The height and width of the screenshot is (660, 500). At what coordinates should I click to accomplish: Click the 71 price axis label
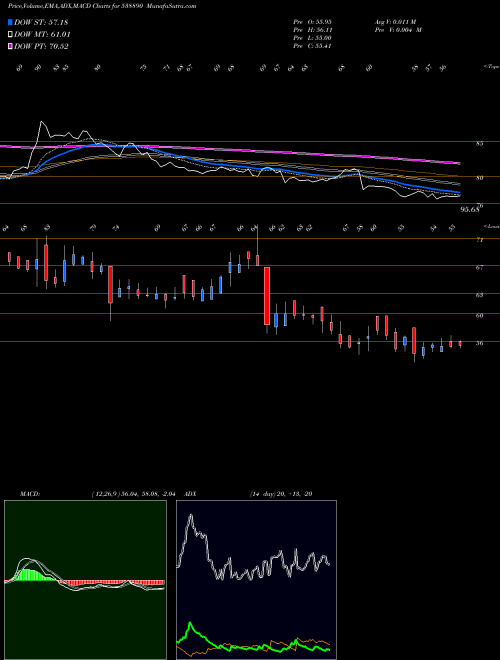tap(479, 240)
